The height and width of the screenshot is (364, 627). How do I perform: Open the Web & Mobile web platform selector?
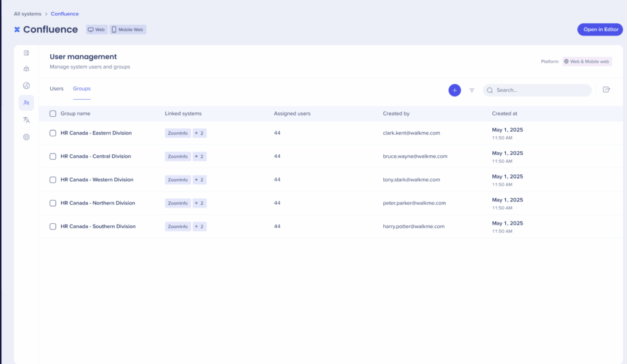click(587, 61)
